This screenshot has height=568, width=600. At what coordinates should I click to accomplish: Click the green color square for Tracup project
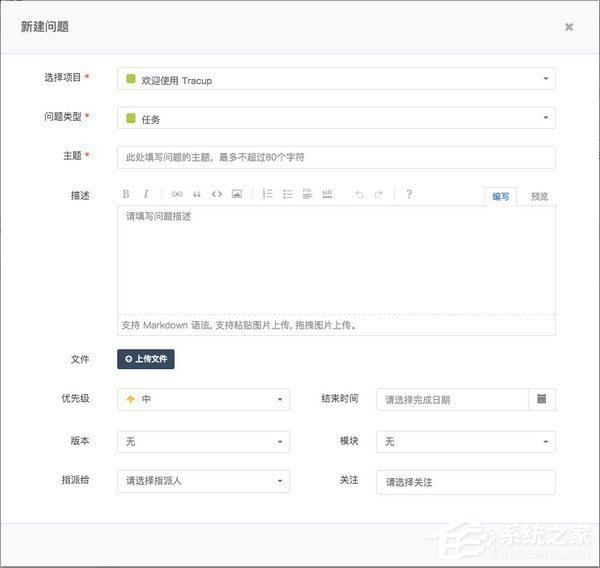point(131,79)
